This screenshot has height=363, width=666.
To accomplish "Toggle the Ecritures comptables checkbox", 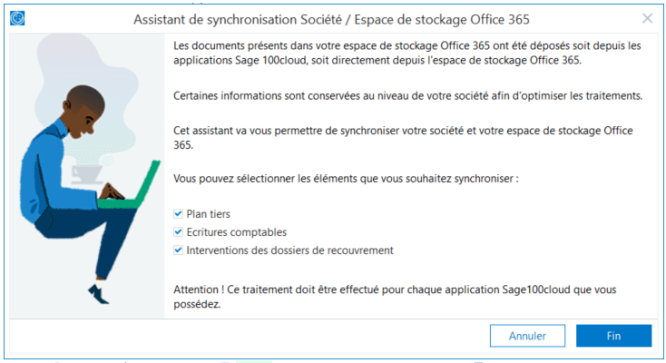I will [178, 232].
